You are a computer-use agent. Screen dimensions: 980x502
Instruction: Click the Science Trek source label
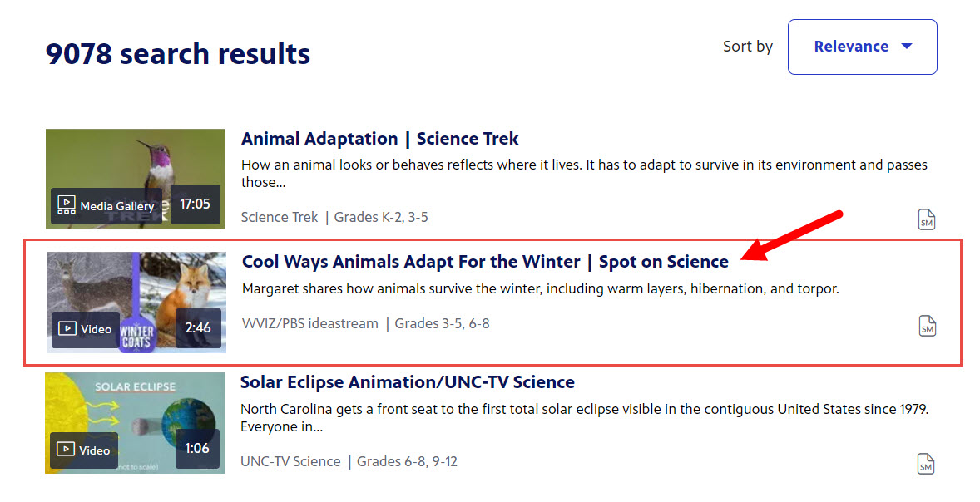click(x=280, y=218)
